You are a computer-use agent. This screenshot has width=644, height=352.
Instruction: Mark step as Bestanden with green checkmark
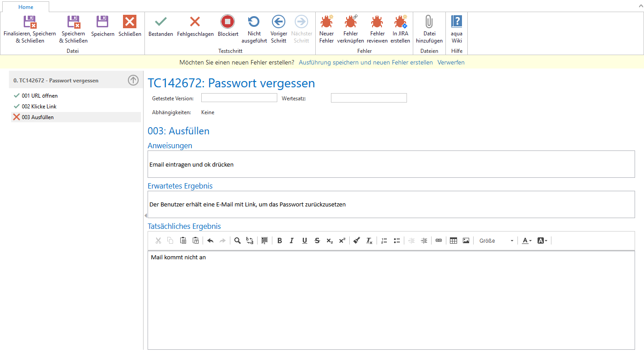click(161, 27)
